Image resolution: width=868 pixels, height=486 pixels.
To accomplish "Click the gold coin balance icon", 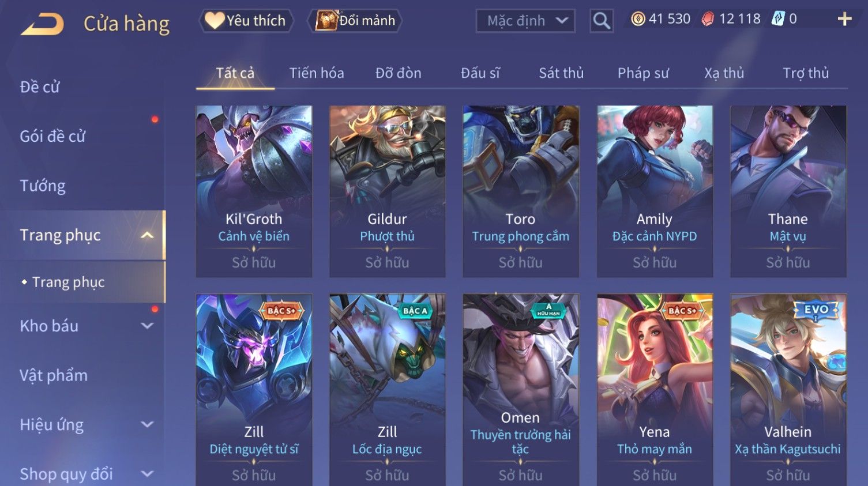I will [x=638, y=19].
